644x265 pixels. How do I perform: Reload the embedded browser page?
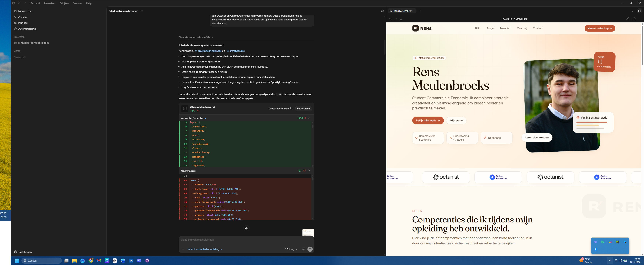click(401, 19)
